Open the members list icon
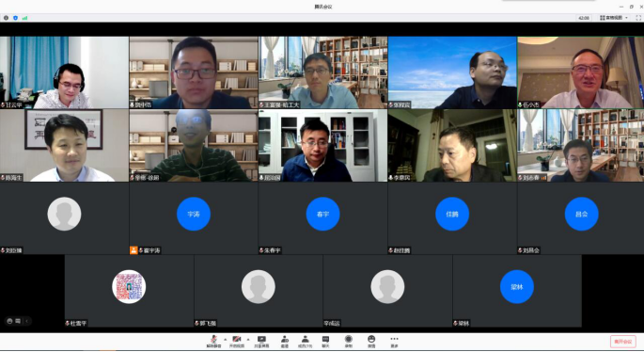 pyautogui.click(x=305, y=342)
